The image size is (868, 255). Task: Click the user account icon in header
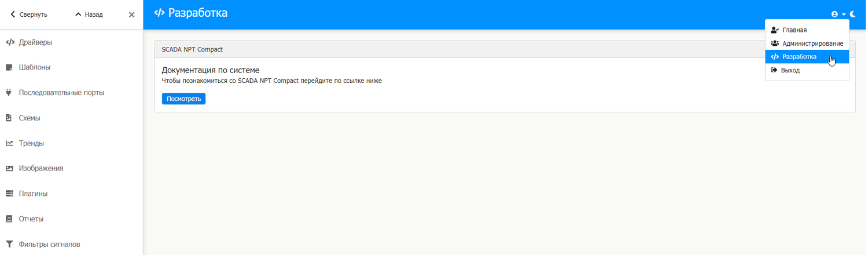click(834, 14)
